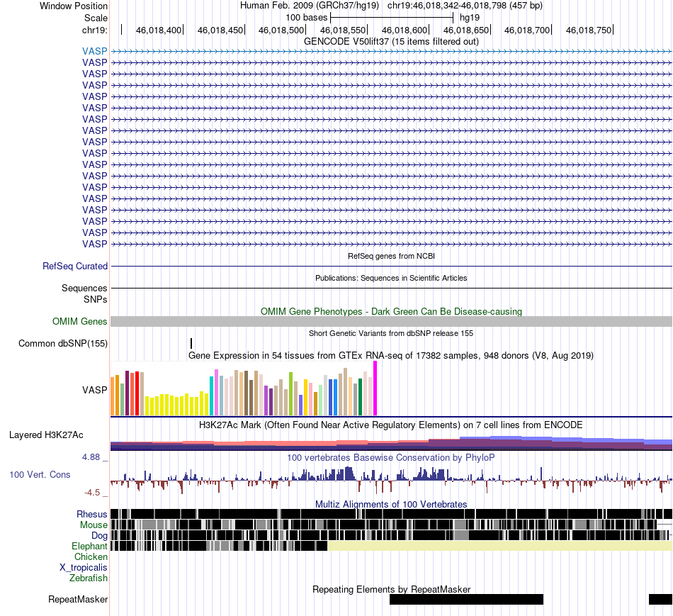
Task: Click the cyan bar in GTEx chart
Action: coord(212,396)
